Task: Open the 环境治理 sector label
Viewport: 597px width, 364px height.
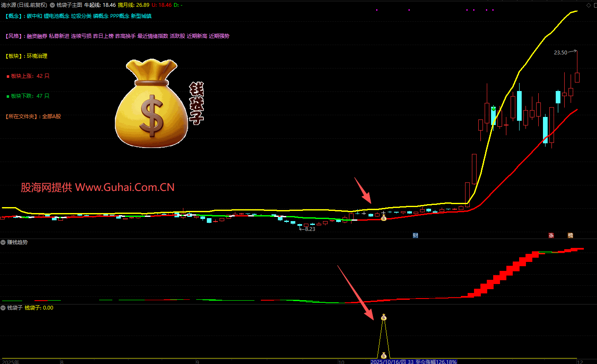Action: (37, 56)
